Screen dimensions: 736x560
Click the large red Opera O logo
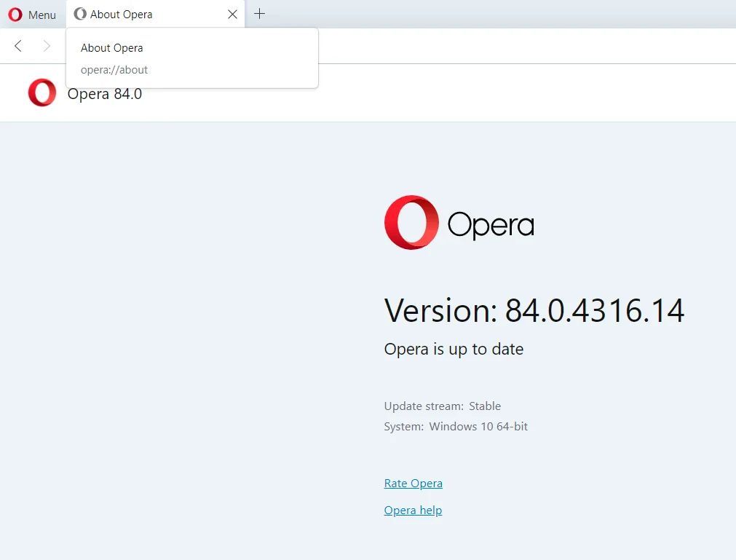click(x=411, y=223)
